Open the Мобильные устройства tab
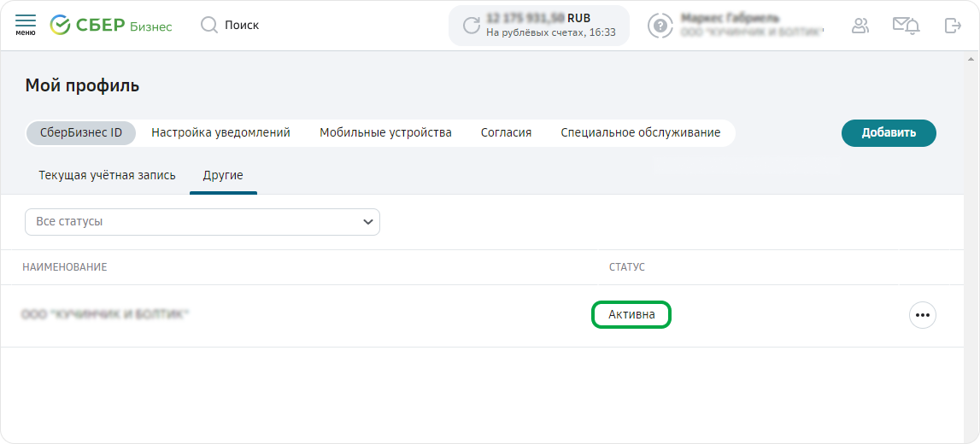The image size is (980, 444). click(385, 133)
